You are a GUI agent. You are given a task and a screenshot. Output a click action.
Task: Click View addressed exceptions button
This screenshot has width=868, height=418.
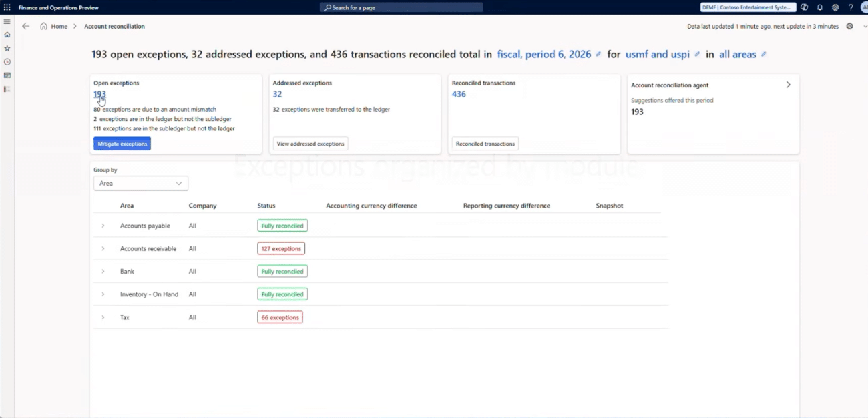(x=310, y=144)
